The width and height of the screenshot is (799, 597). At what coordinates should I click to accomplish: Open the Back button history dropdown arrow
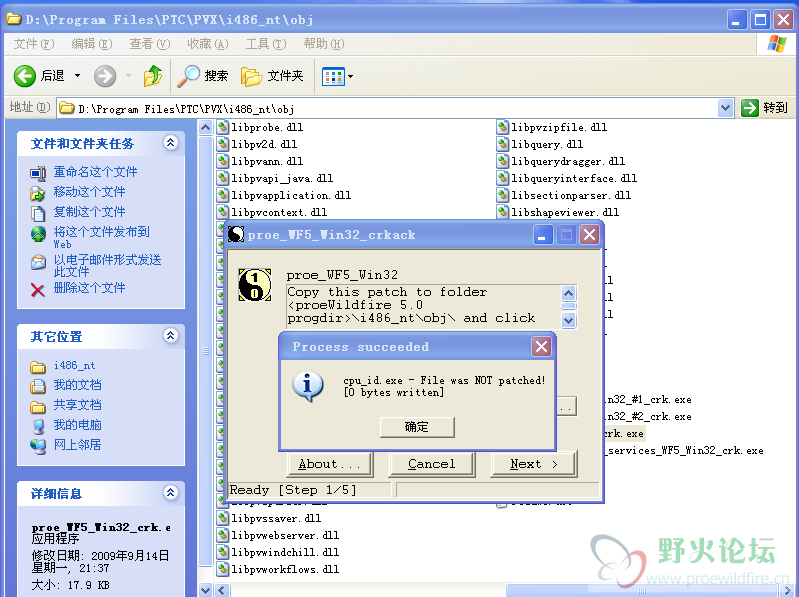(x=77, y=76)
